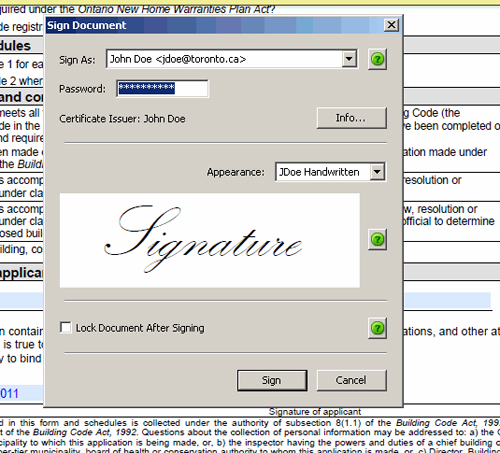This screenshot has width=500, height=453.
Task: Click the Password: label
Action: tap(82, 89)
